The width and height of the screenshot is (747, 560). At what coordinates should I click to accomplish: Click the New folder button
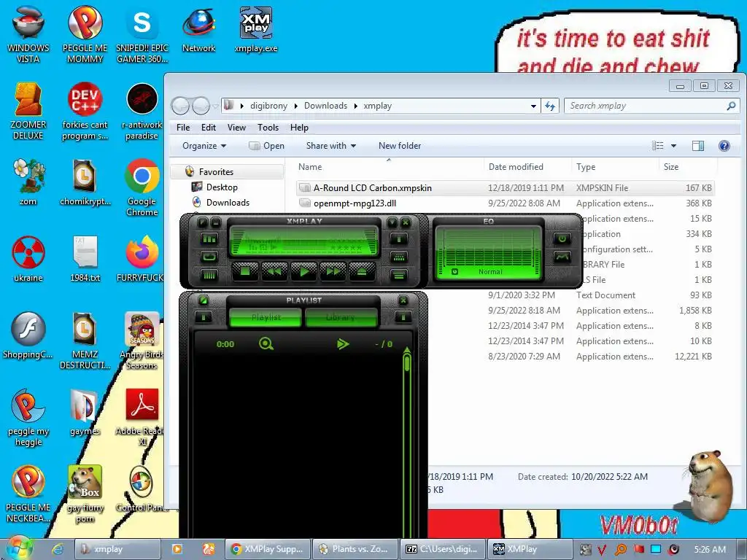400,146
